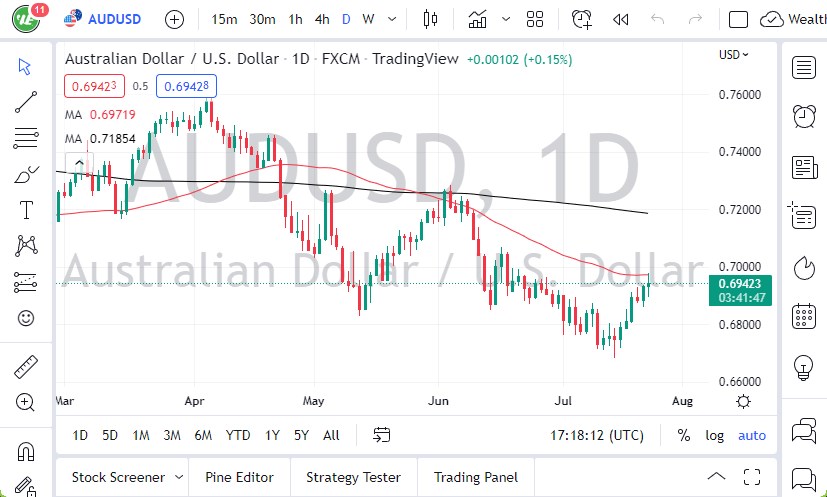Image resolution: width=827 pixels, height=497 pixels.
Task: Open the calendar go-to-date icon
Action: pos(381,435)
